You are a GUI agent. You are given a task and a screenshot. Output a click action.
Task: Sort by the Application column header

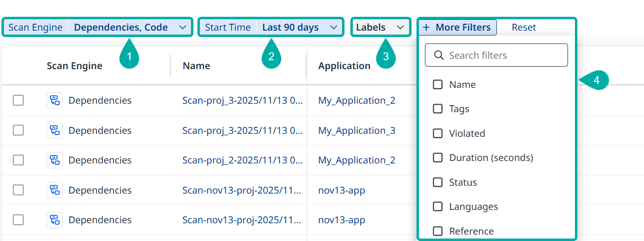click(344, 66)
